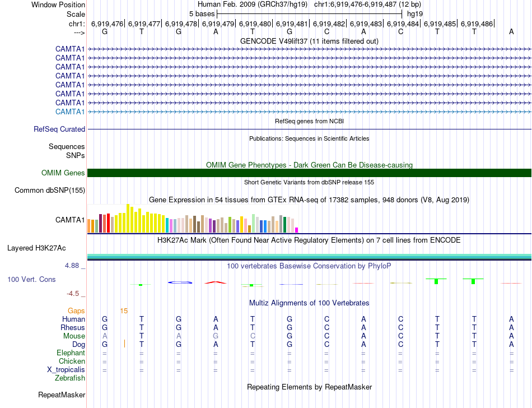This screenshot has height=408, width=532.
Task: Select the RefSeq Curated track label
Action: [x=59, y=129]
